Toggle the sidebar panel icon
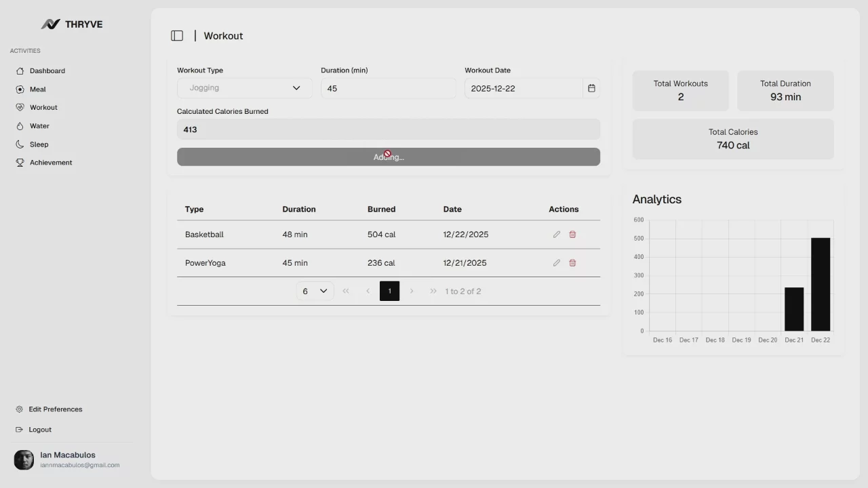This screenshot has width=868, height=488. (177, 36)
